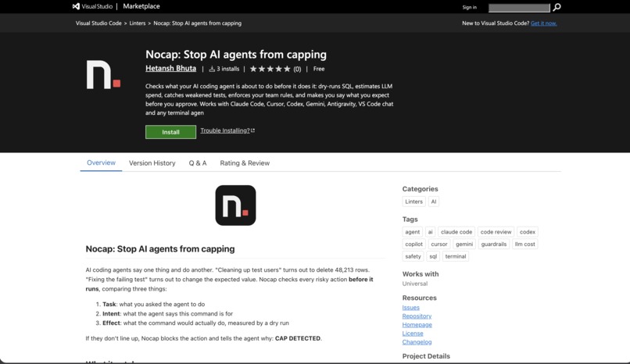Switch to the Rating & Review tab

[x=245, y=163]
